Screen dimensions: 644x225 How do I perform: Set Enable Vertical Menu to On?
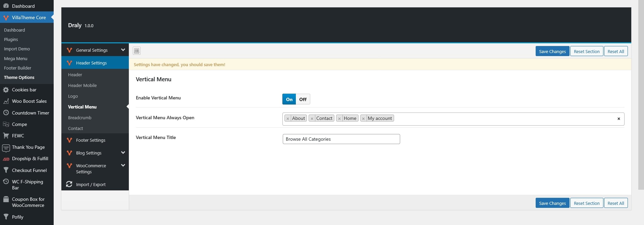pos(289,99)
